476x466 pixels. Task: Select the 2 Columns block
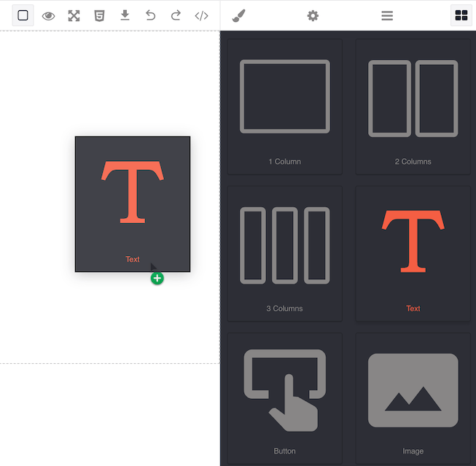click(x=413, y=106)
